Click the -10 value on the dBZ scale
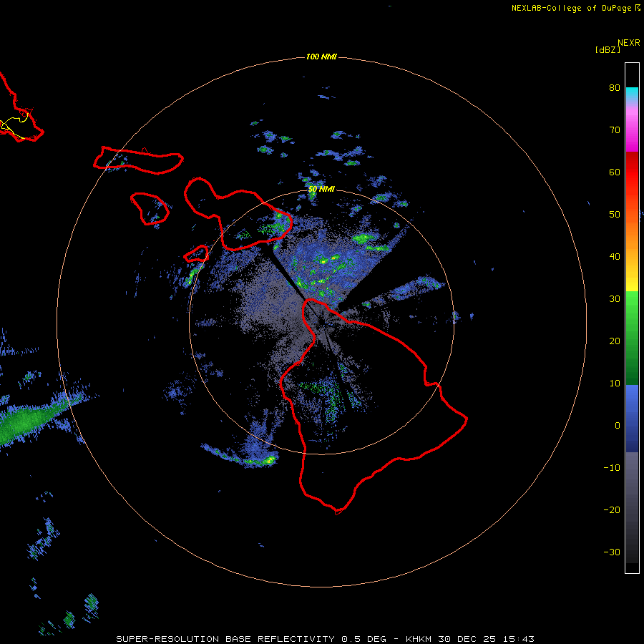The image size is (644, 644). coord(612,468)
